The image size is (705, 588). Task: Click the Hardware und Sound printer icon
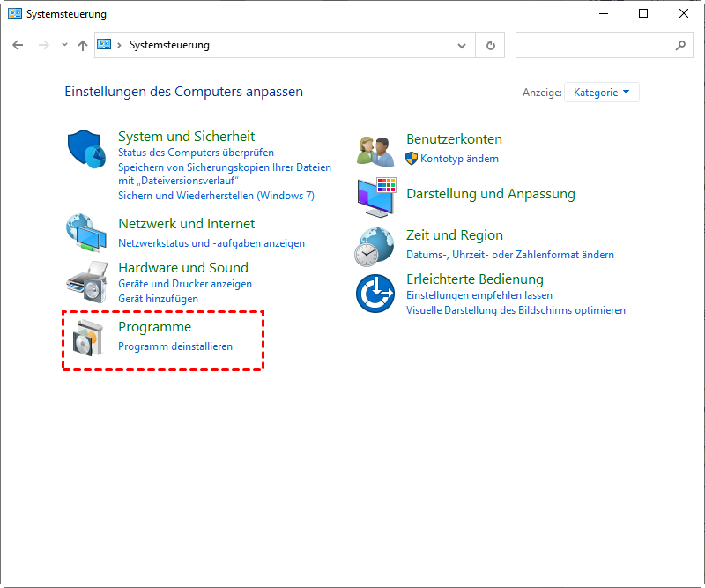86,282
